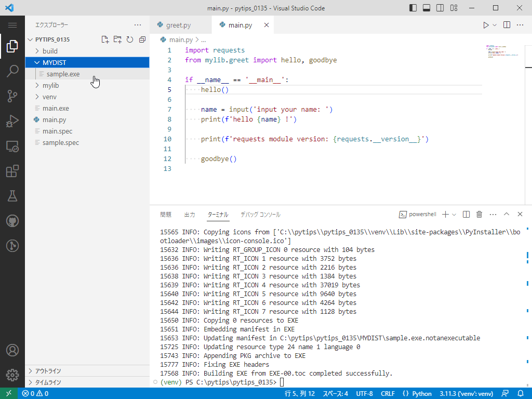This screenshot has width=532, height=399.
Task: Split the terminal pane
Action: [466, 214]
